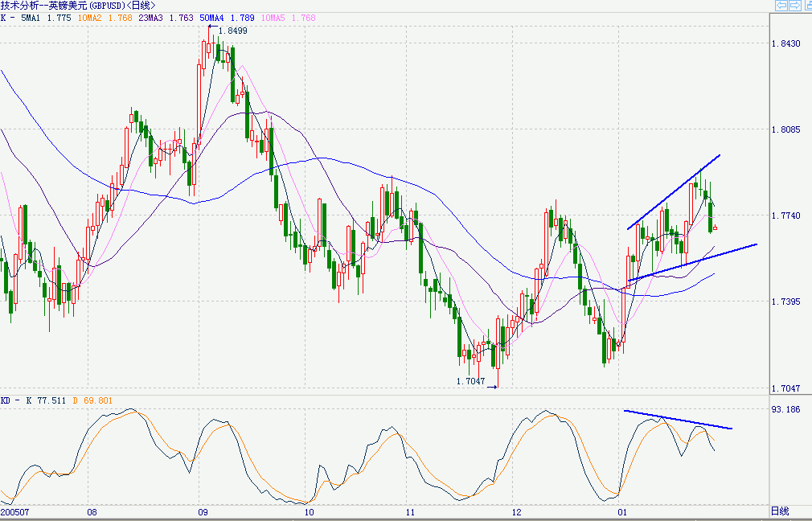Click the 93.186 KD axis value

(x=785, y=409)
